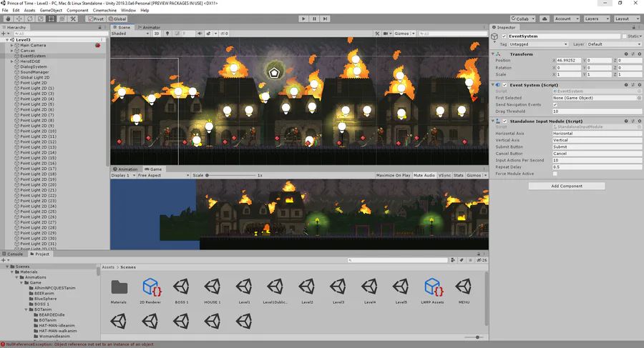Search project by label icon

(x=462, y=260)
